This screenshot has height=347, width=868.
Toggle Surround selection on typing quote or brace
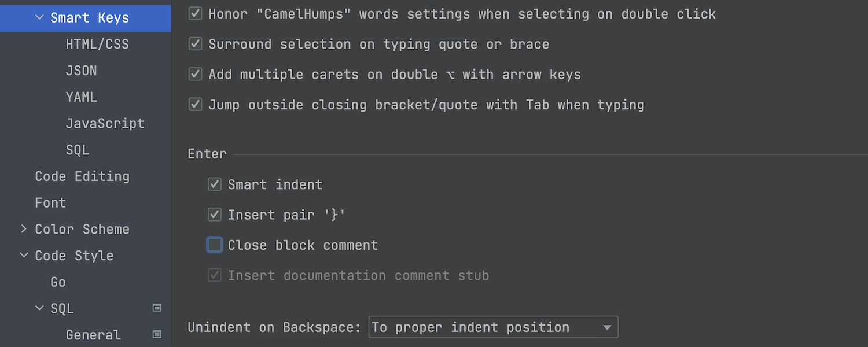(196, 44)
